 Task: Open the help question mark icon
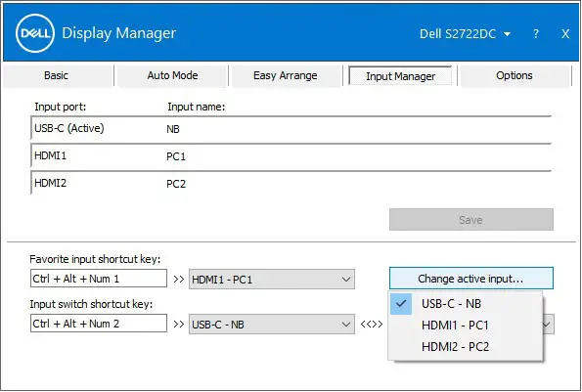click(x=536, y=34)
